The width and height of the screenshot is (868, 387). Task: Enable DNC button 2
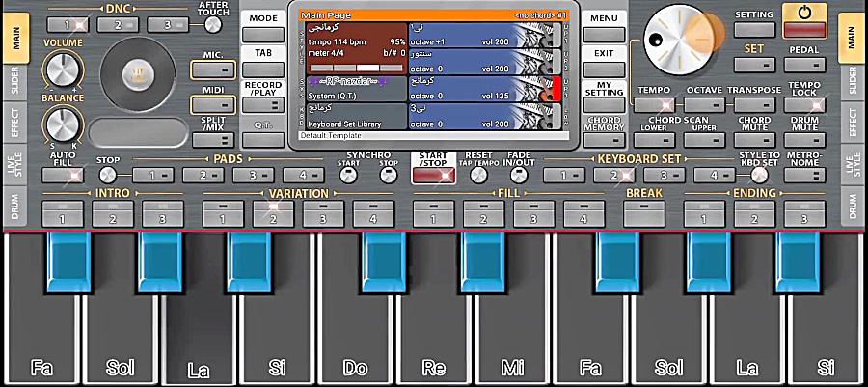point(118,25)
